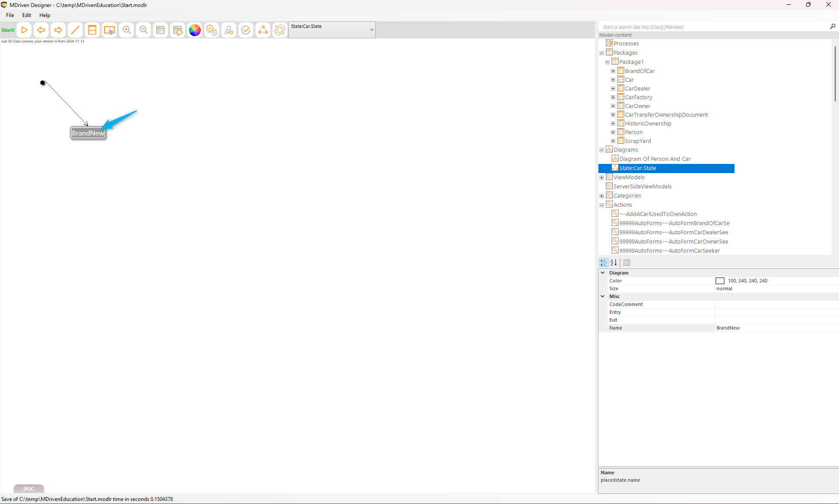This screenshot has width=839, height=504.
Task: Expand the ViewModels tree node
Action: tap(601, 177)
